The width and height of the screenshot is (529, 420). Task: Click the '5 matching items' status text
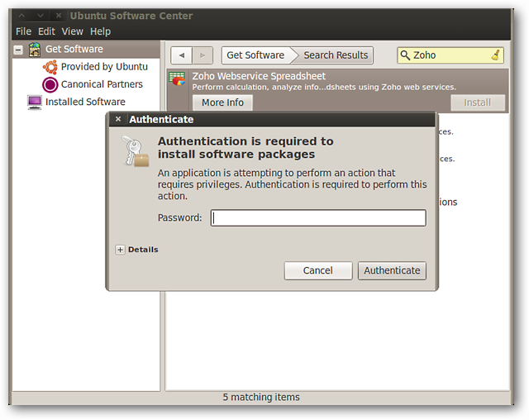tap(261, 397)
